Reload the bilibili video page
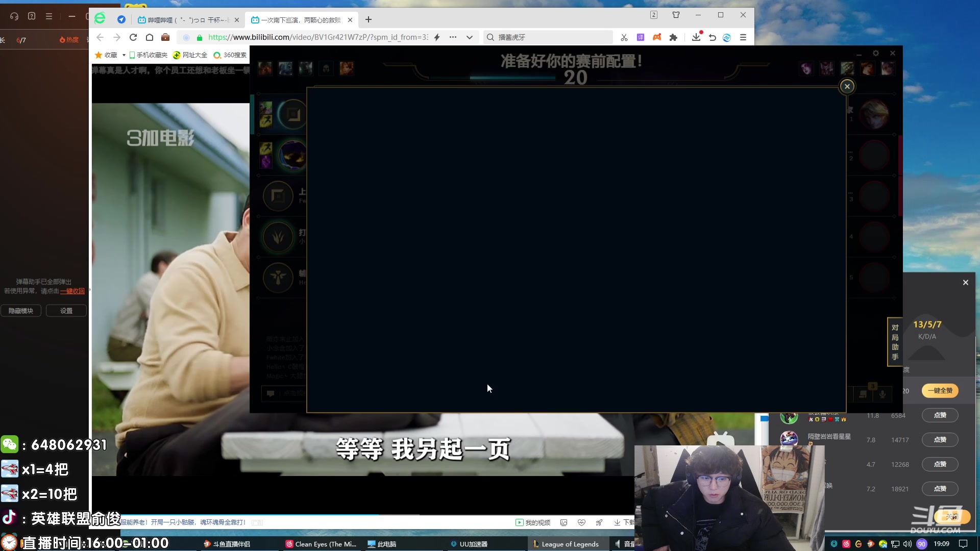The height and width of the screenshot is (551, 980). tap(133, 37)
